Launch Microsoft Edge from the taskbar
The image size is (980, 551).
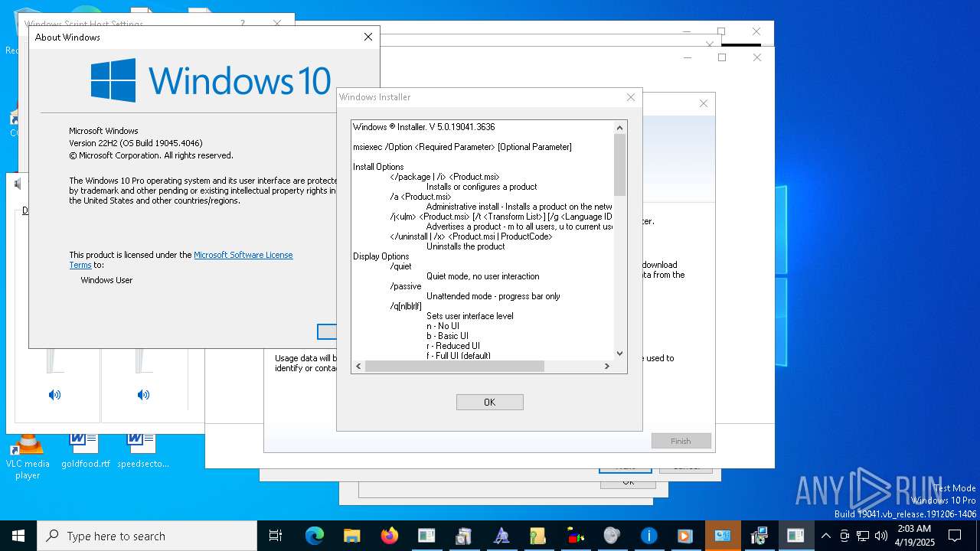[x=315, y=536]
